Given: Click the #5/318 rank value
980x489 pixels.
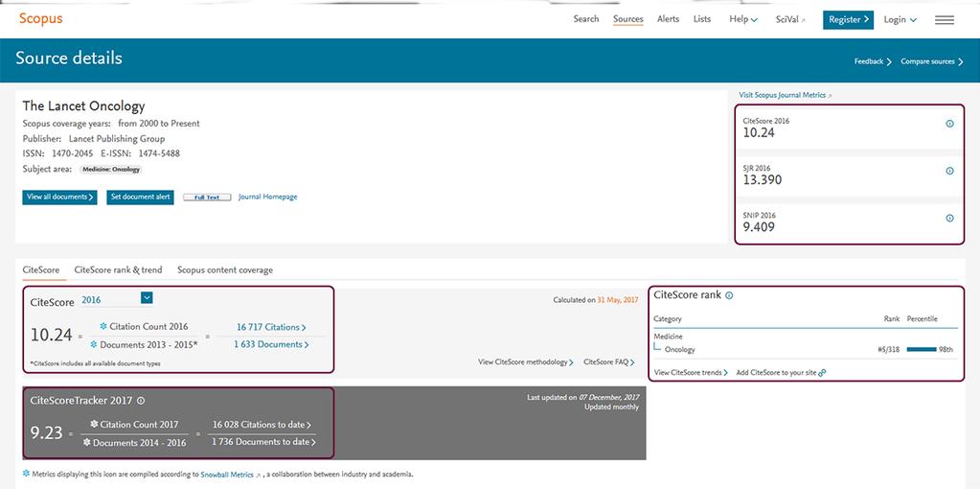Looking at the screenshot, I should pyautogui.click(x=888, y=350).
